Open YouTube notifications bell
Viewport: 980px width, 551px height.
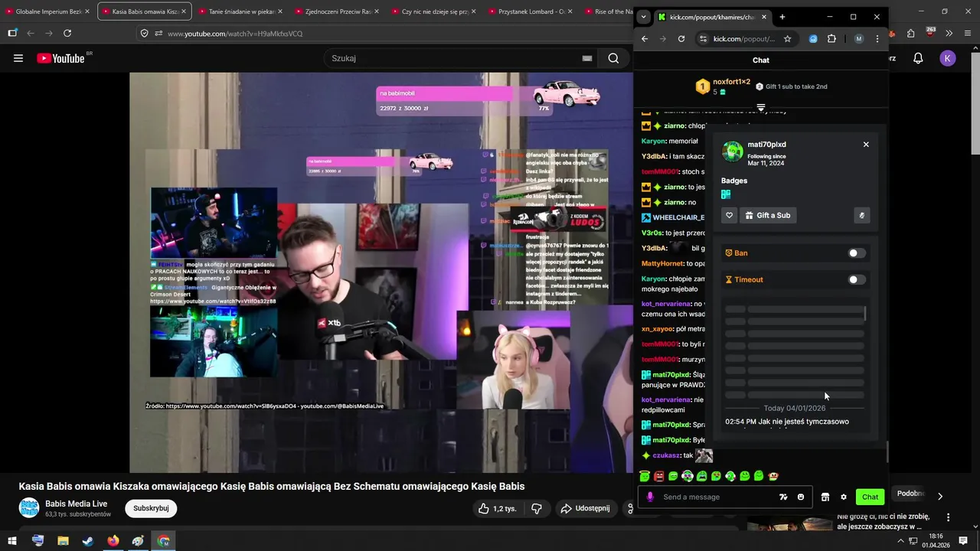tap(918, 58)
